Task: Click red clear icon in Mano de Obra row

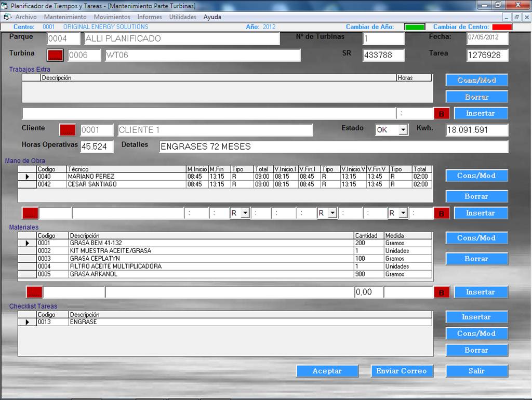Action: pos(442,213)
